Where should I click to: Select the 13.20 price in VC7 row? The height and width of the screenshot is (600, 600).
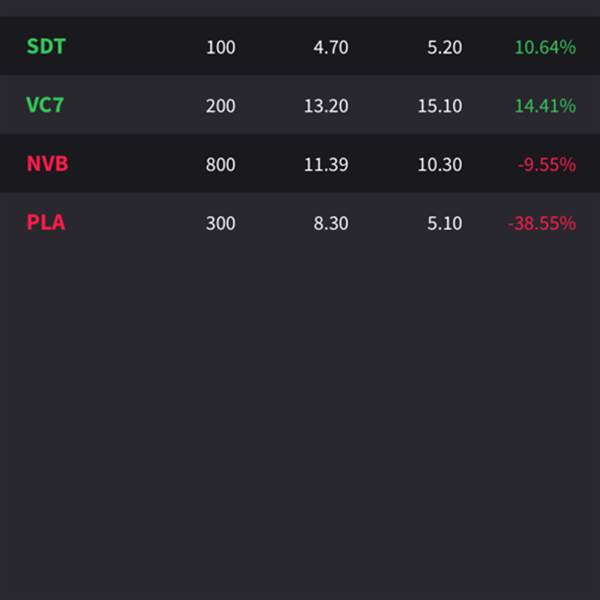326,106
